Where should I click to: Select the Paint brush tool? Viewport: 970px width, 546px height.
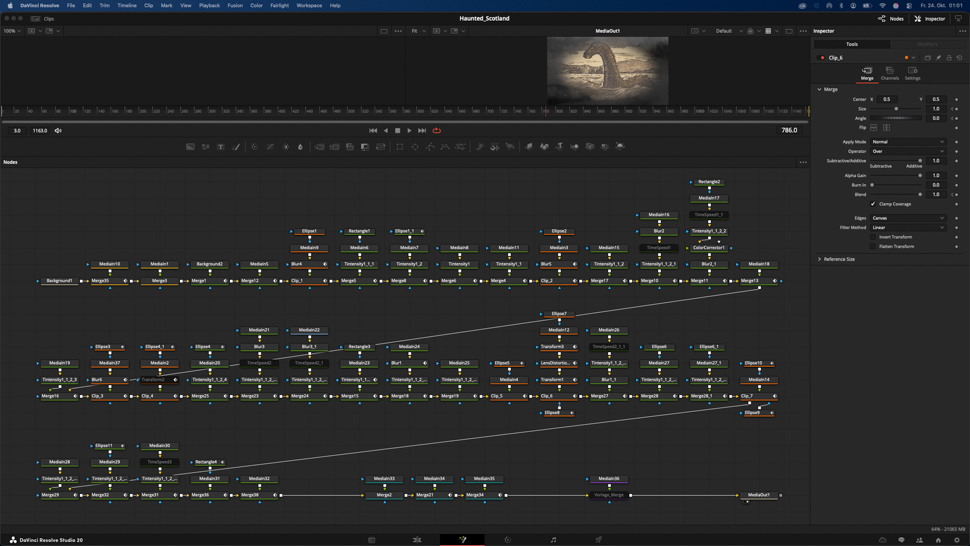coord(237,147)
